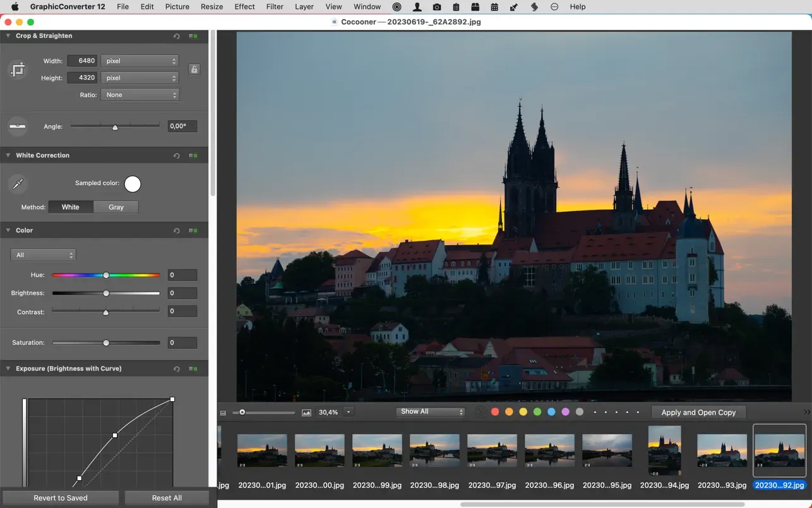Click the person silhouette menu bar icon
812x508 pixels.
pyautogui.click(x=417, y=7)
